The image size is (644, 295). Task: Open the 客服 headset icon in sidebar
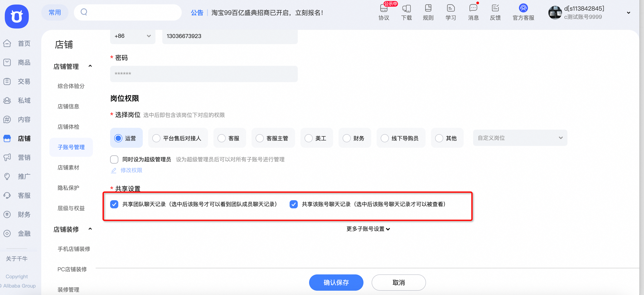[7, 195]
